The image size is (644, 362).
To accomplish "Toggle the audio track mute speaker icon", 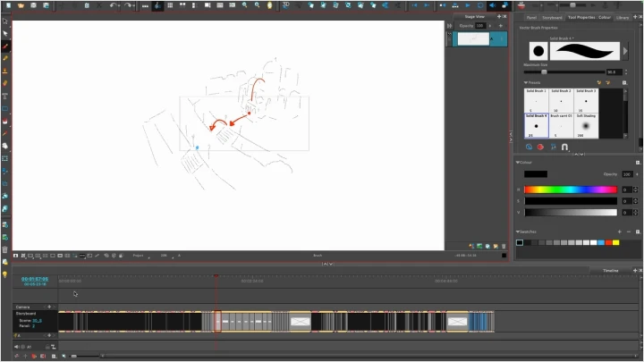I will [17, 346].
